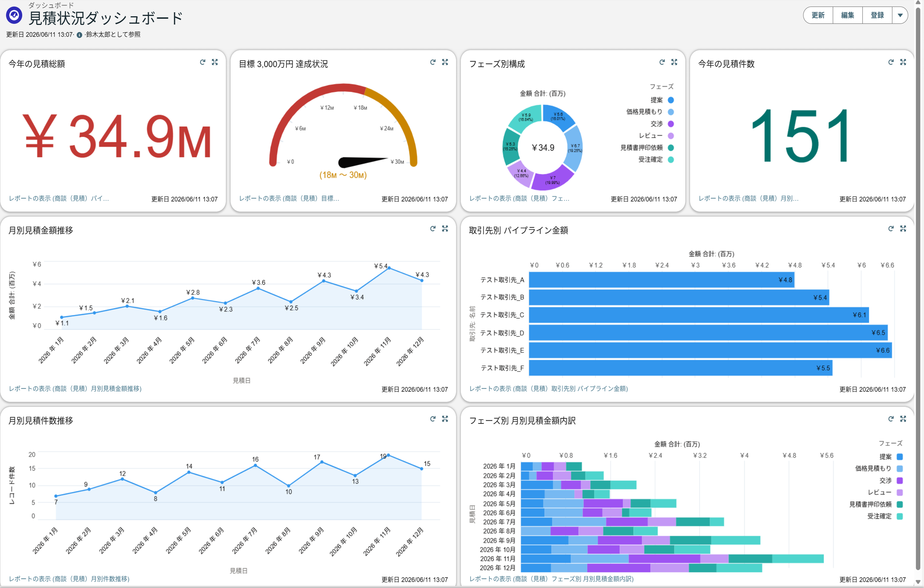Expand the 目標 3,000万円 達成状況 widget to fullscreen
The width and height of the screenshot is (924, 588).
pos(445,62)
